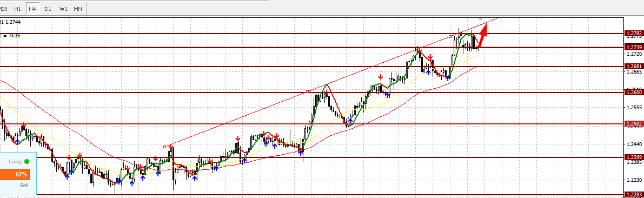Switch chart to D1 daily timeframe
Image resolution: width=644 pixels, height=198 pixels.
48,9
